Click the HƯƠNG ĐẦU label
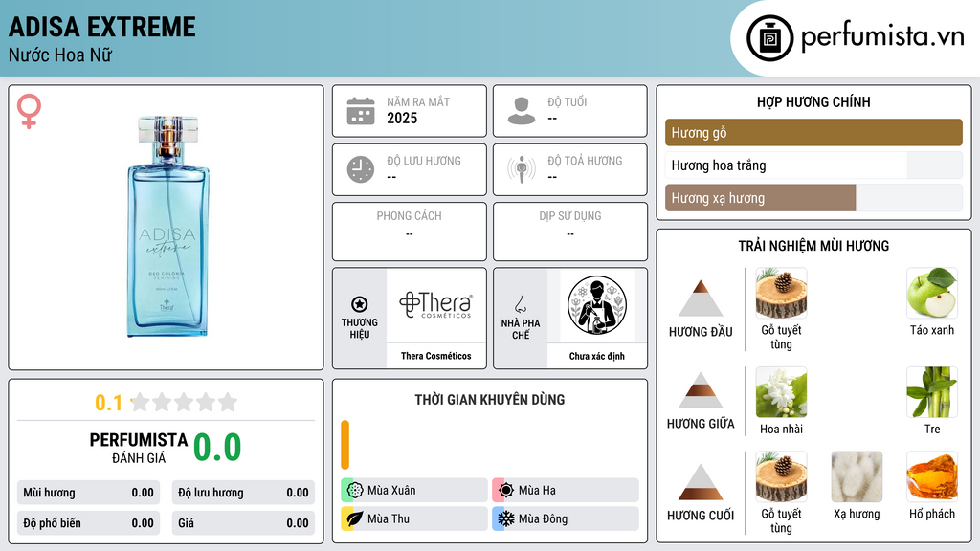Image resolution: width=980 pixels, height=551 pixels. (x=701, y=332)
